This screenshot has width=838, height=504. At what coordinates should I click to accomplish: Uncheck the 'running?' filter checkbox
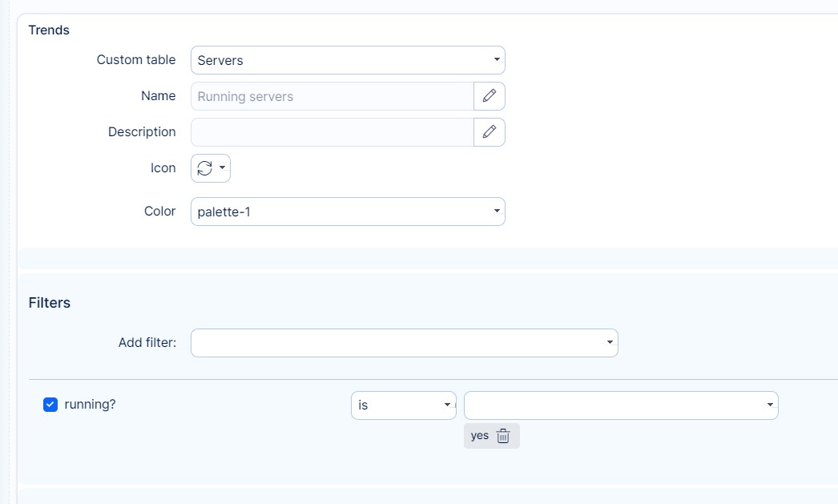coord(50,405)
